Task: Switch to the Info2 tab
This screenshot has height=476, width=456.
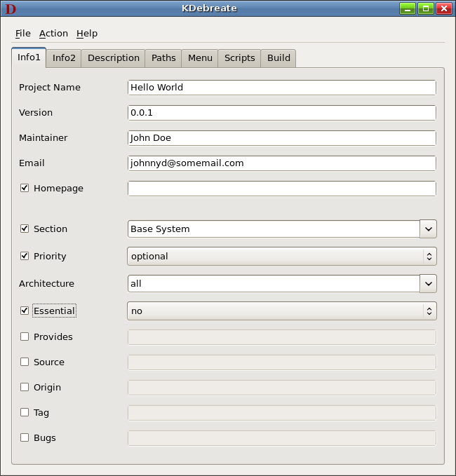Action: coord(64,58)
